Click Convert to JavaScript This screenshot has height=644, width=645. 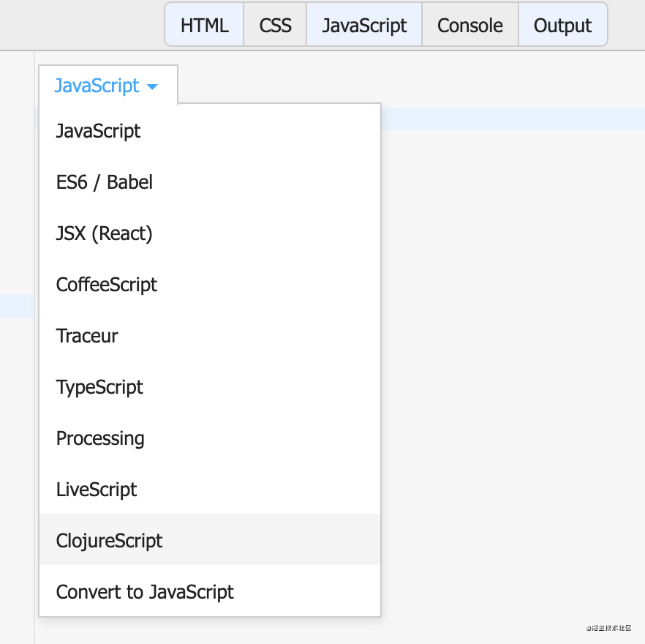210,591
